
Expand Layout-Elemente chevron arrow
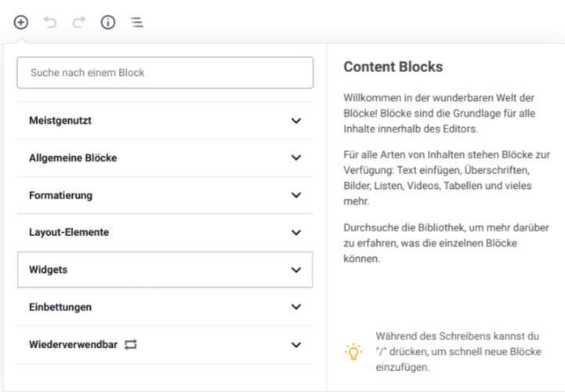pyautogui.click(x=296, y=233)
